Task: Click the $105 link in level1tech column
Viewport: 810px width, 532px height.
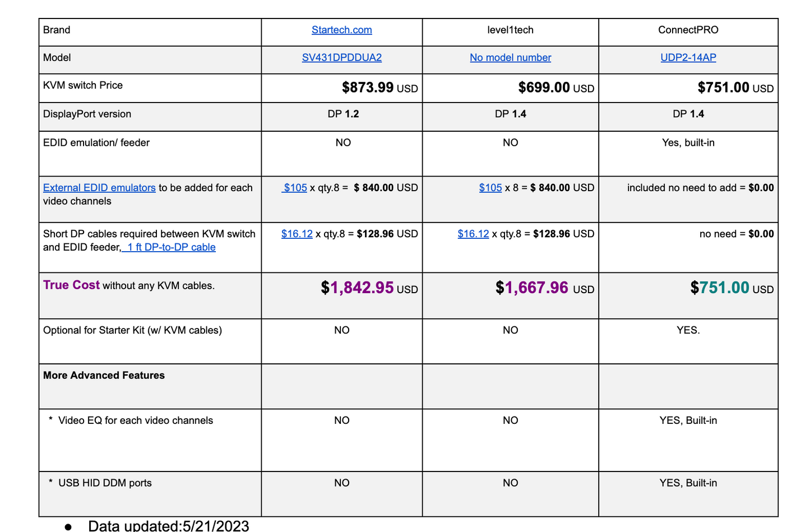Action: point(490,188)
